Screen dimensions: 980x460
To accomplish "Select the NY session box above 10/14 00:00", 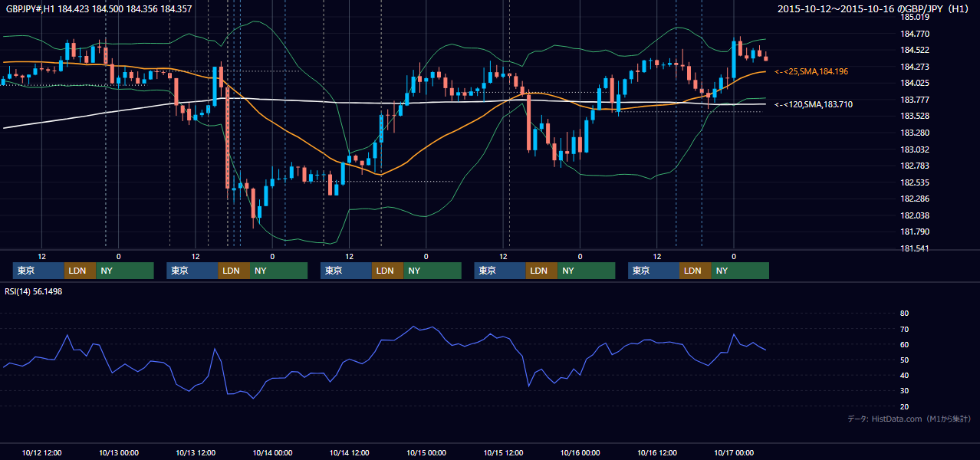I will pos(278,271).
